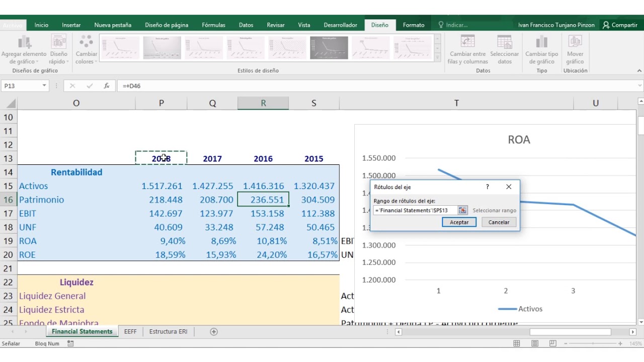Click the Rentabilidad section heading
The height and width of the screenshot is (362, 644).
pyautogui.click(x=76, y=172)
